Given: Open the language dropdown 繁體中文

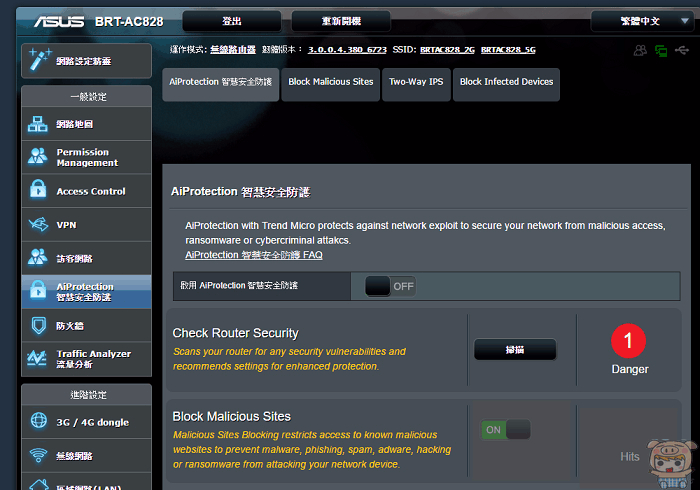Looking at the screenshot, I should tap(642, 21).
